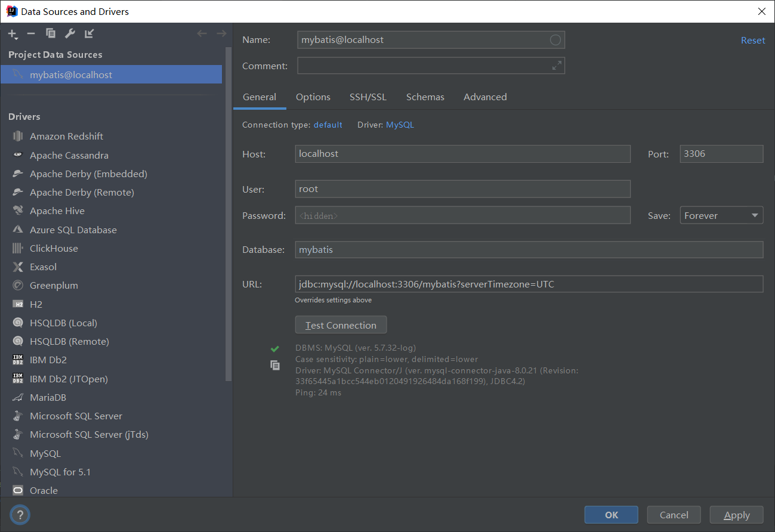The height and width of the screenshot is (532, 775).
Task: Open help via the question mark icon
Action: (x=20, y=515)
